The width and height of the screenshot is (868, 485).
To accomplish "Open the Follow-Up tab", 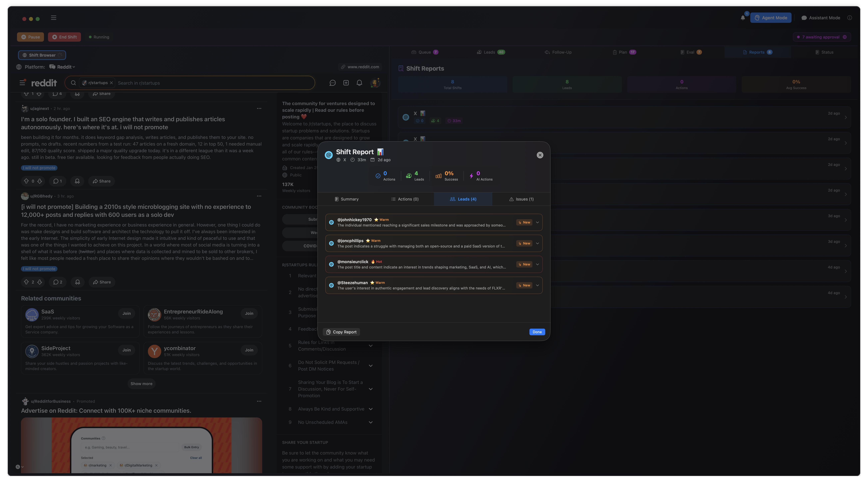I will coord(558,52).
